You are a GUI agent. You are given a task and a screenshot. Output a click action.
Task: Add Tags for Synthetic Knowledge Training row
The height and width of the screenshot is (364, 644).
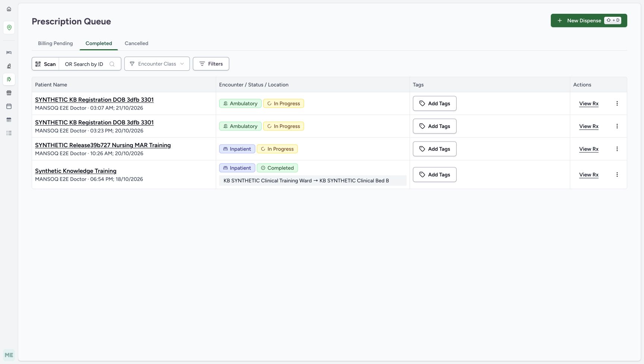pos(435,175)
